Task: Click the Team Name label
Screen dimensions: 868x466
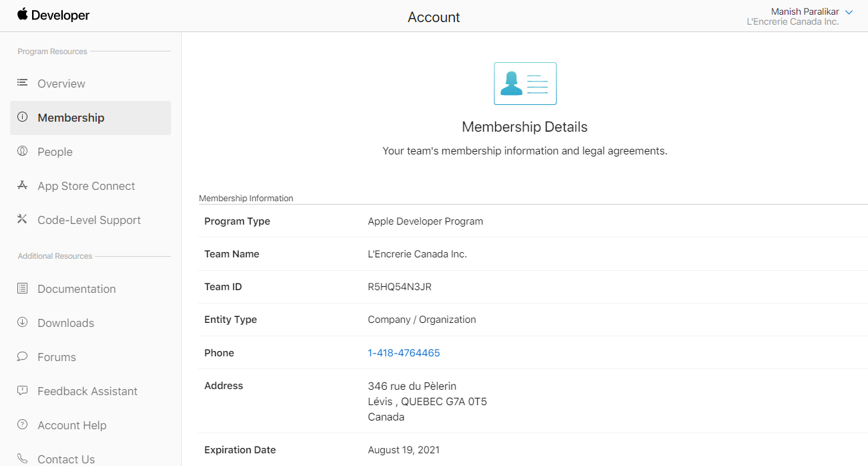Action: (232, 254)
